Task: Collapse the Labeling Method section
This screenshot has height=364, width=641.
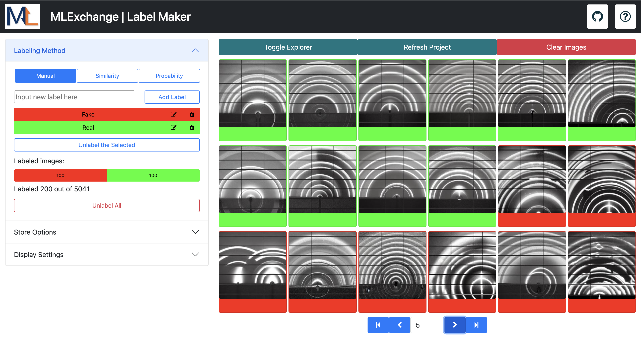Action: pyautogui.click(x=195, y=50)
